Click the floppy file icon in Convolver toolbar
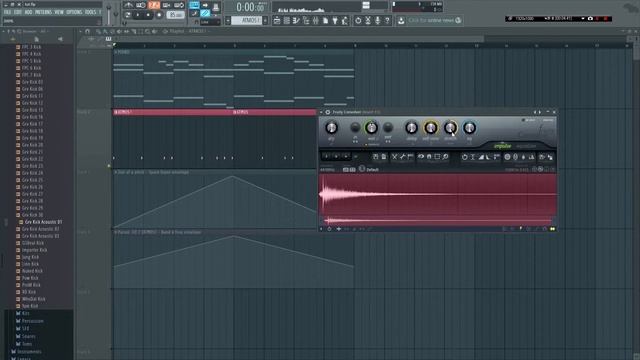This screenshot has height=360, width=640. coord(376,157)
